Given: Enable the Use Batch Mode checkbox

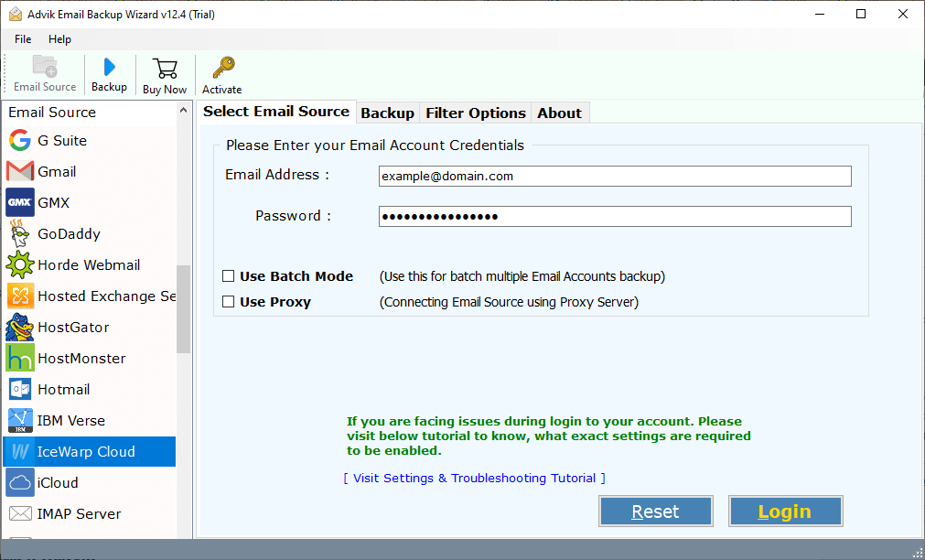Looking at the screenshot, I should pyautogui.click(x=229, y=275).
